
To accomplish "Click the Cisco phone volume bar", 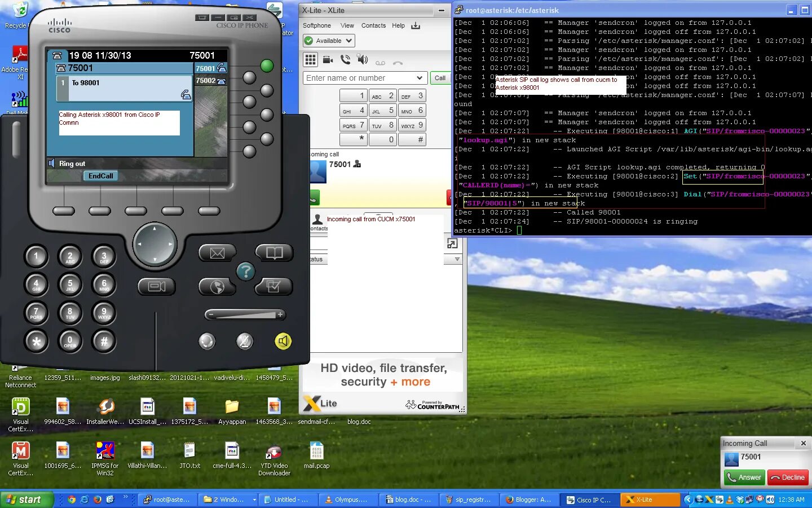I will coord(245,314).
